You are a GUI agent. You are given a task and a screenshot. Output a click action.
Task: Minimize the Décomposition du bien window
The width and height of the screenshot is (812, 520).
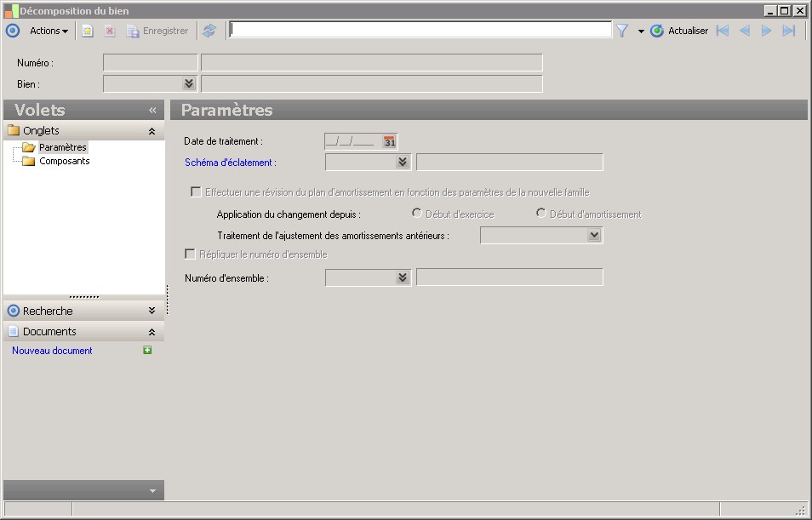(770, 10)
